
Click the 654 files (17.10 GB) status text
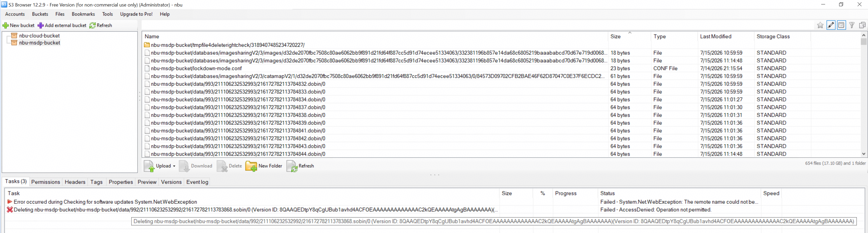click(835, 163)
